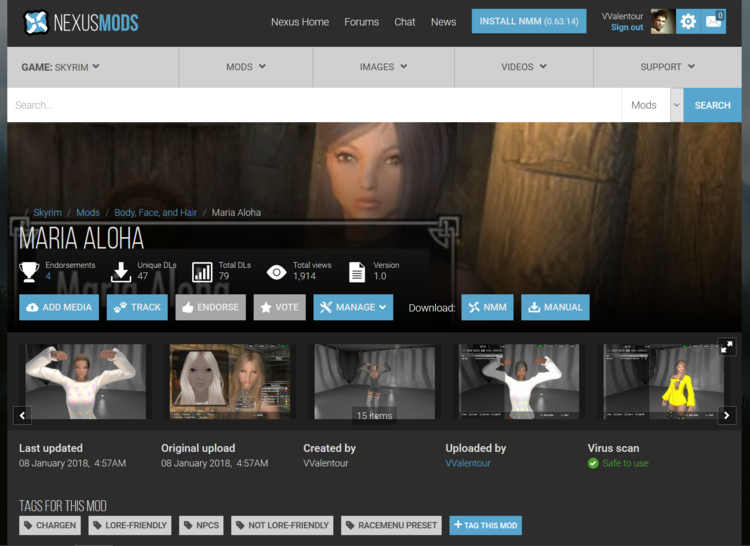Expand gallery to fullscreen icon
This screenshot has width=750, height=546.
727,346
